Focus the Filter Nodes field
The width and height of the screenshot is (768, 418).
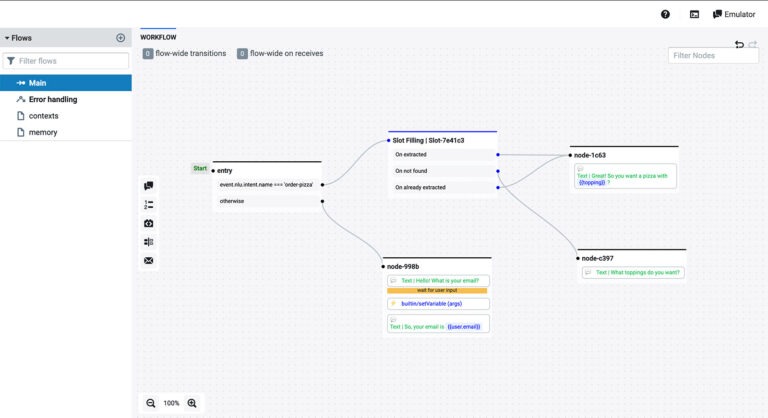pyautogui.click(x=713, y=55)
